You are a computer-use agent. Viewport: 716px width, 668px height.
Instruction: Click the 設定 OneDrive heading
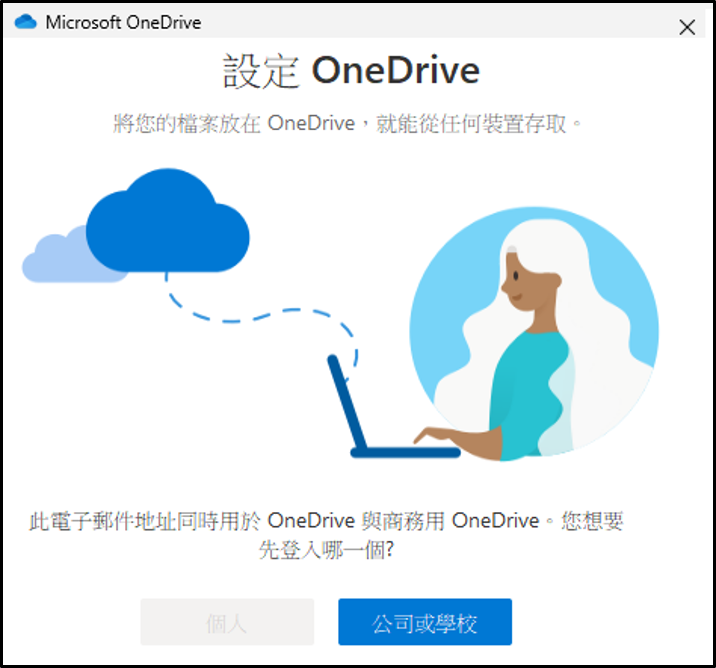click(351, 71)
